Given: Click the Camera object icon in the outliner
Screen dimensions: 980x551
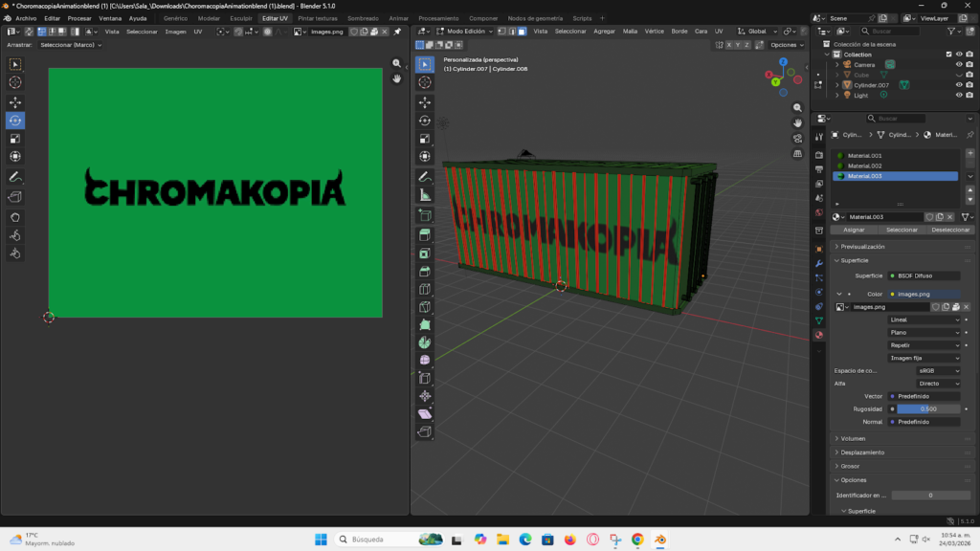Looking at the screenshot, I should (x=847, y=64).
